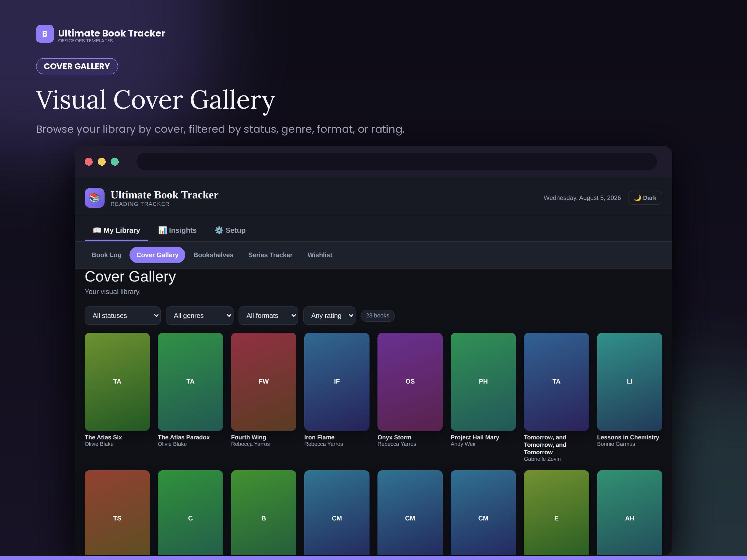This screenshot has width=747, height=560.
Task: Click the Fourth Wing cover thumbnail
Action: (263, 382)
